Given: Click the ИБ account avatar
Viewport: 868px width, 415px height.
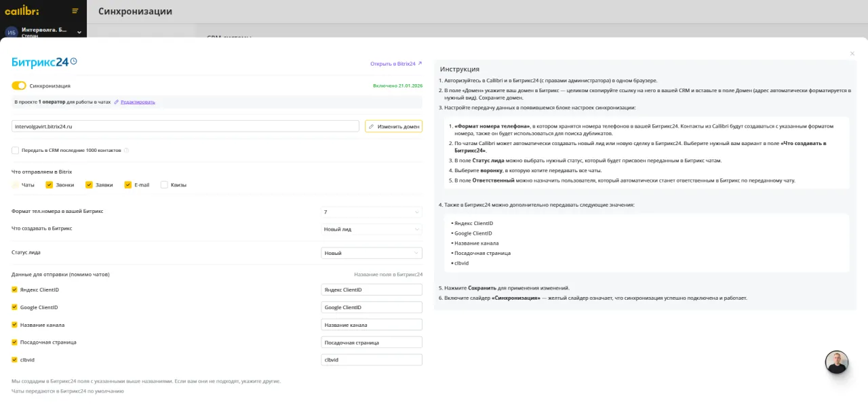Looking at the screenshot, I should pos(11,33).
